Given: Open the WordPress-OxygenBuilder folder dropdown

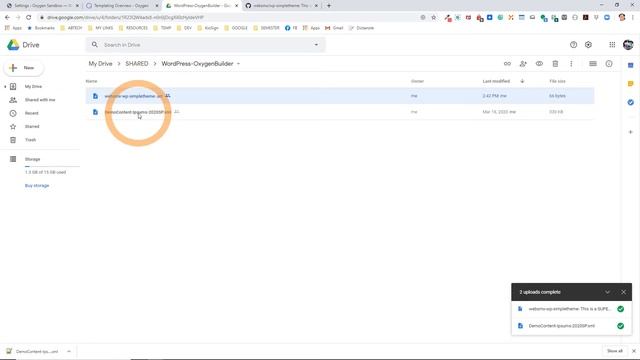Looking at the screenshot, I should click(x=238, y=64).
